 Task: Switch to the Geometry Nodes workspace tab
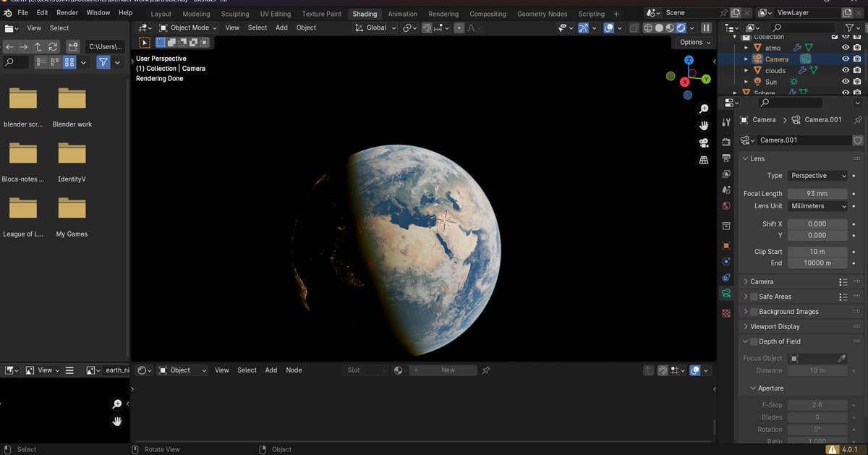point(542,13)
